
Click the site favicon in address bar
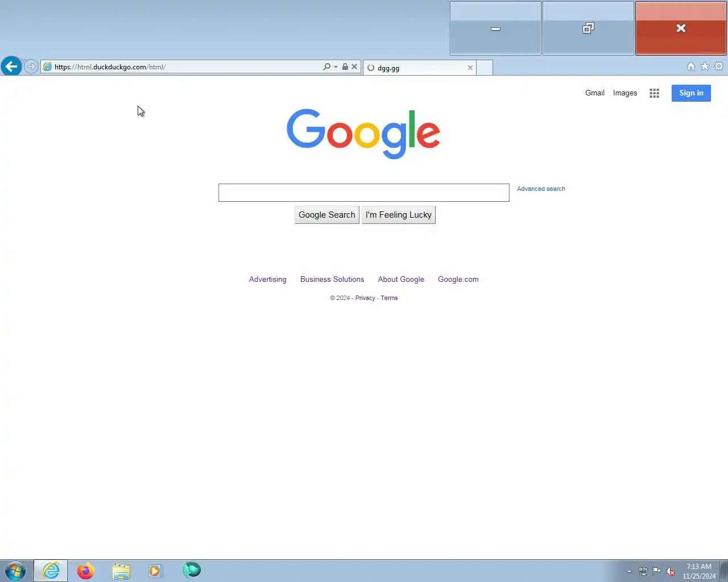point(48,66)
